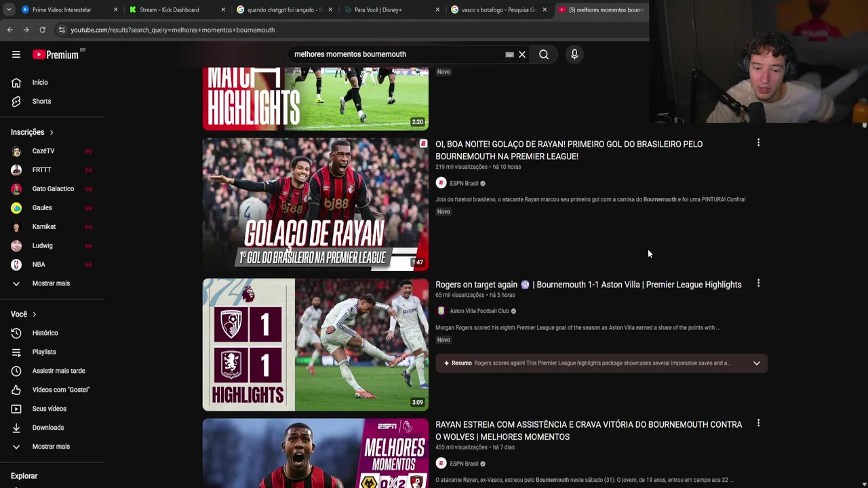Viewport: 868px width, 488px height.
Task: Expand the Resumo AI summary chevron
Action: point(756,363)
